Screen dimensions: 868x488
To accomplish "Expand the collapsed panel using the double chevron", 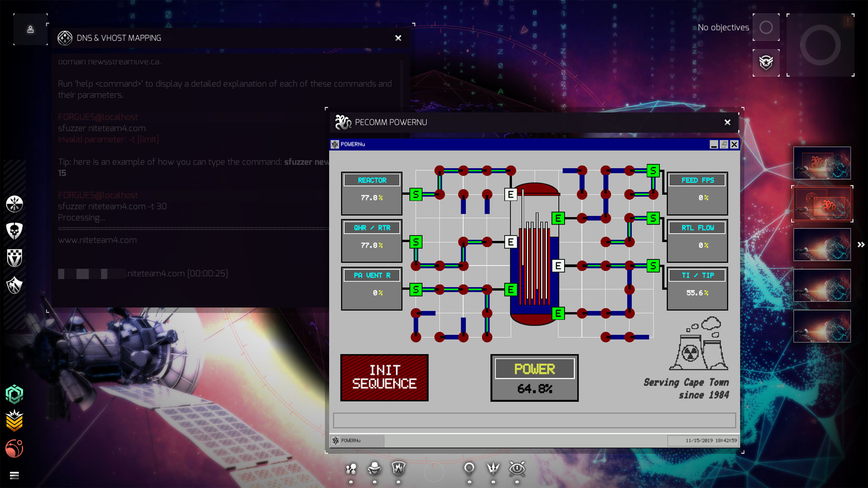I will point(861,244).
